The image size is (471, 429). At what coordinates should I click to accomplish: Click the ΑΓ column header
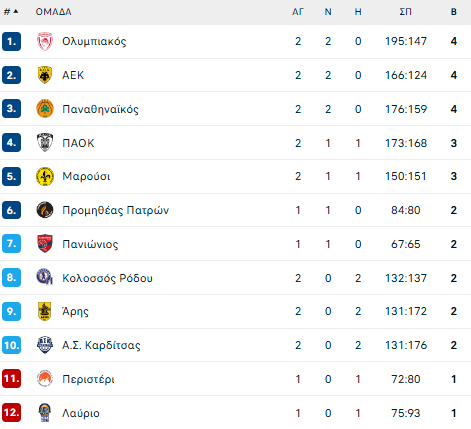click(x=298, y=12)
